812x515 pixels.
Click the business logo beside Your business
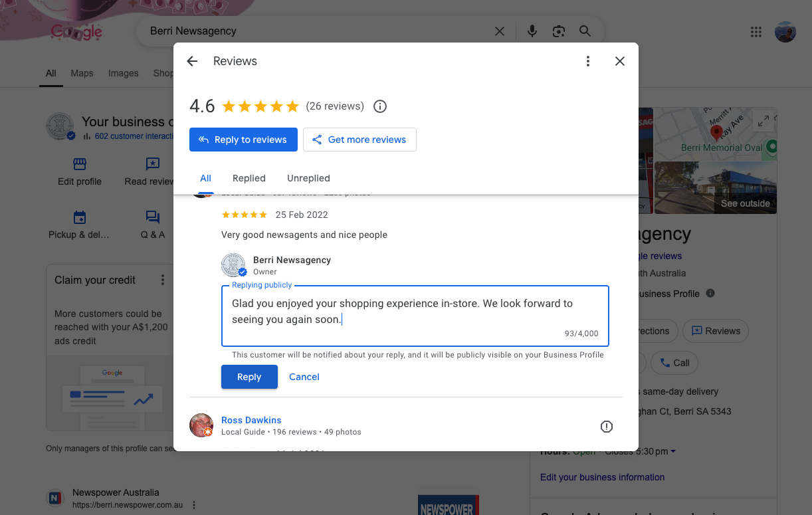60,126
